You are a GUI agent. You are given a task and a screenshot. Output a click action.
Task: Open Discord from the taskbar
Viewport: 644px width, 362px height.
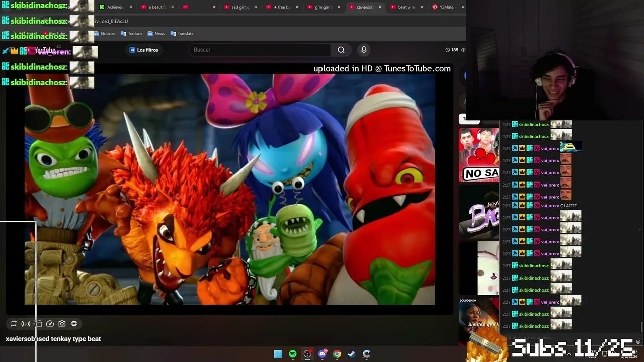[323, 354]
